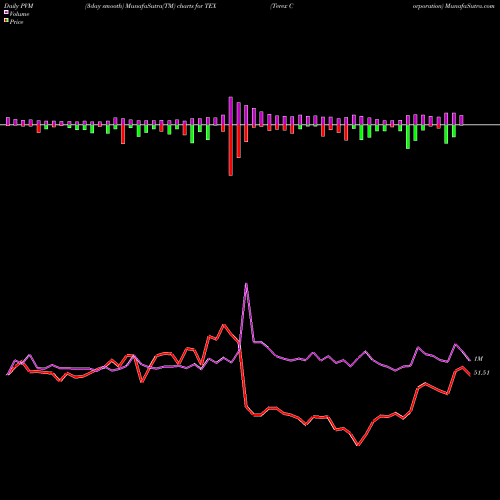Click the longest red downward bar
500x500 pixels.
pos(231,150)
